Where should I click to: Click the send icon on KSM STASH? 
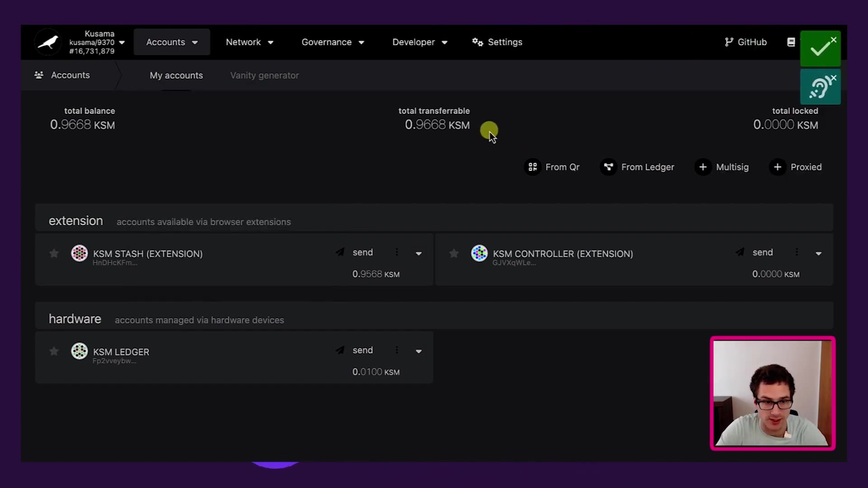click(340, 252)
